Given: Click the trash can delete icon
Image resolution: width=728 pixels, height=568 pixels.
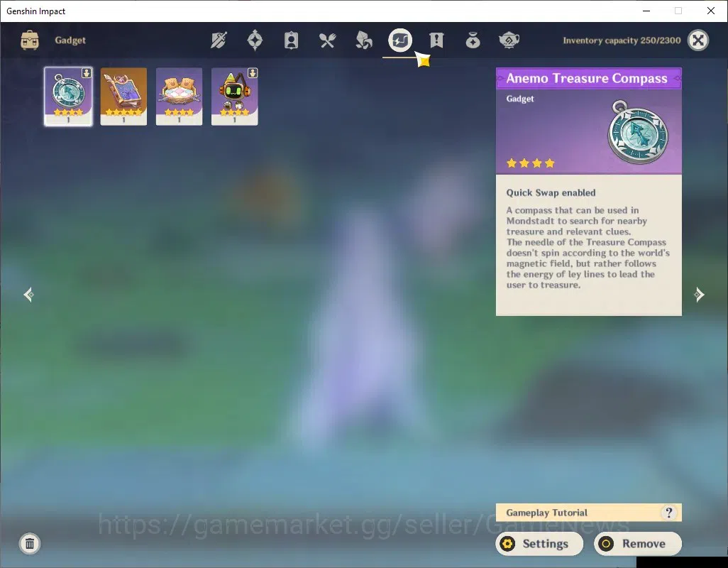Looking at the screenshot, I should [x=30, y=543].
